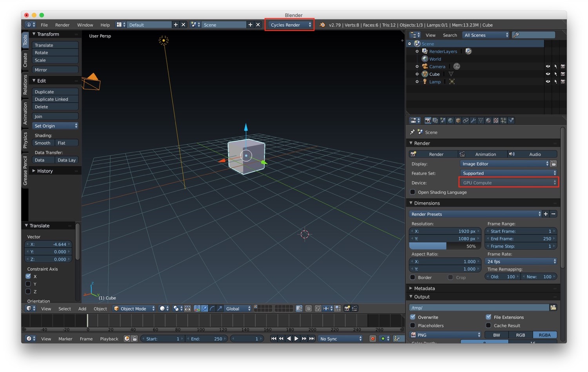588x372 pixels.
Task: Open the Window menu
Action: click(x=85, y=25)
